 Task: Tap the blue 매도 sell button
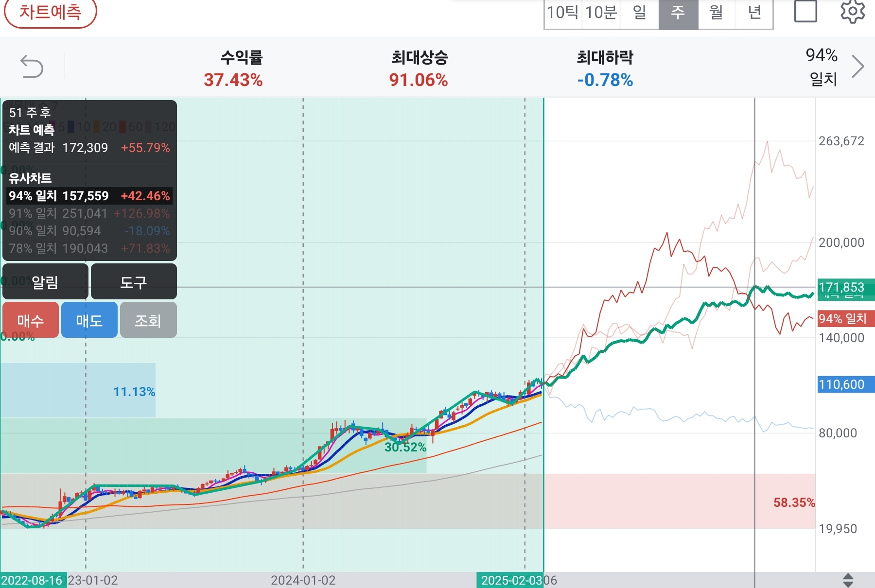point(89,320)
